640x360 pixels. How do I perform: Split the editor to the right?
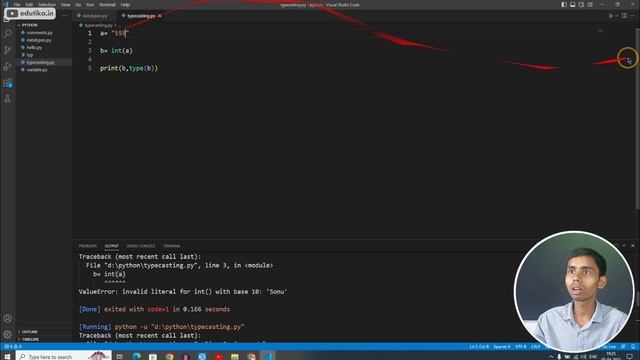[x=624, y=16]
